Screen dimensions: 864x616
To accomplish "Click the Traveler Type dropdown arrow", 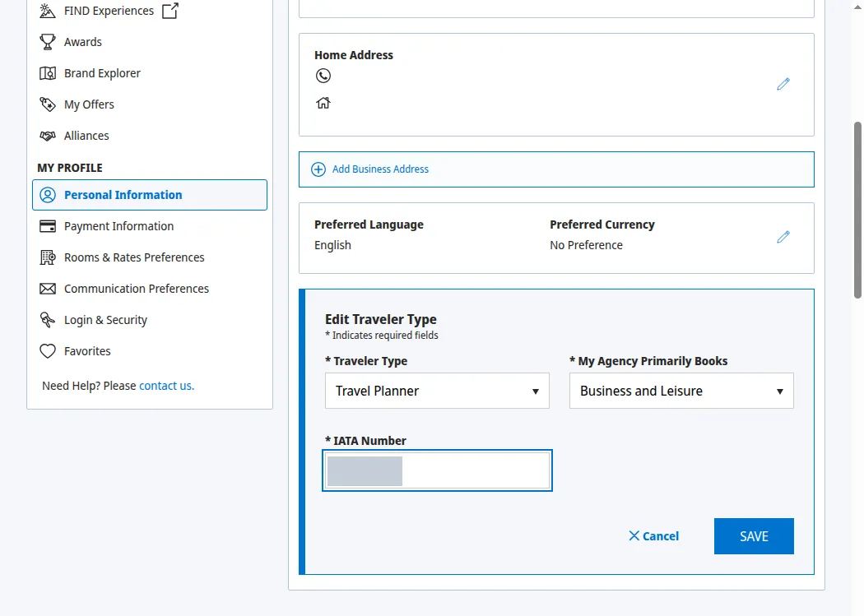I will point(535,391).
